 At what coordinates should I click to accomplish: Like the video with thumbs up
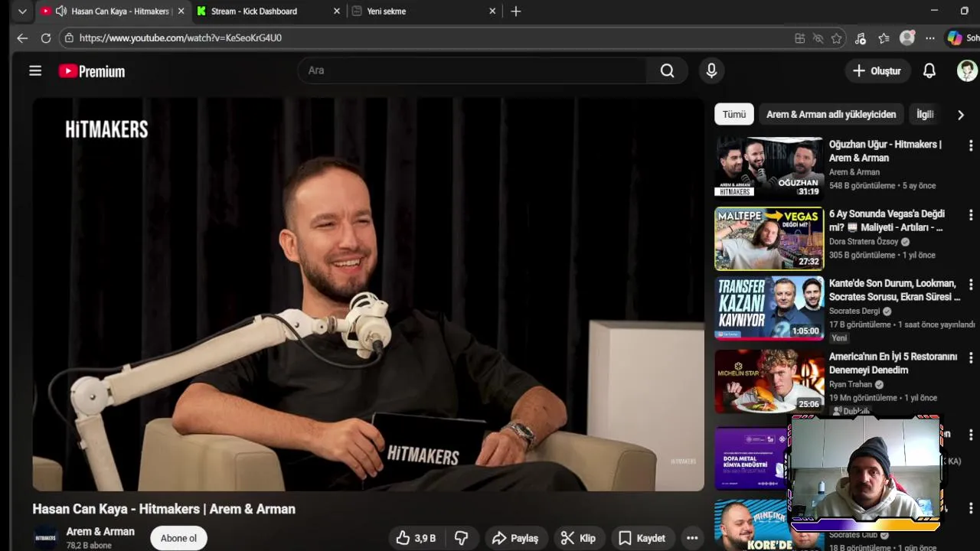(416, 538)
